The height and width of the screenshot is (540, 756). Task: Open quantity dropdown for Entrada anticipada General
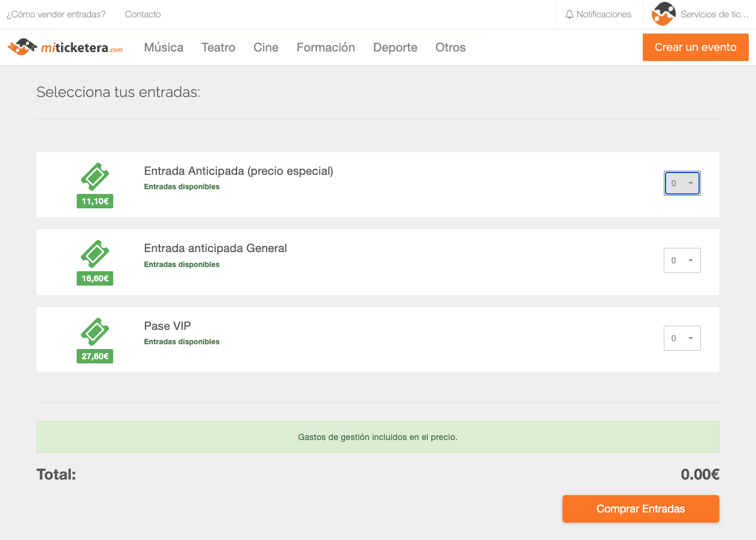click(682, 260)
